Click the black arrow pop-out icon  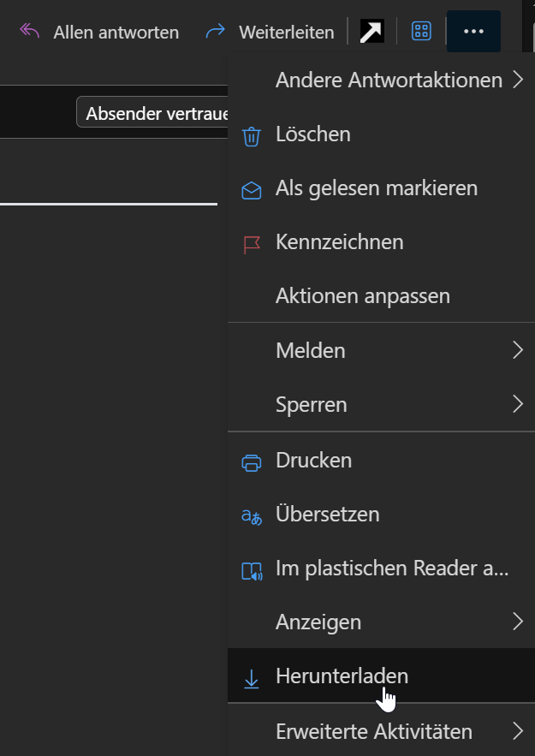[372, 32]
